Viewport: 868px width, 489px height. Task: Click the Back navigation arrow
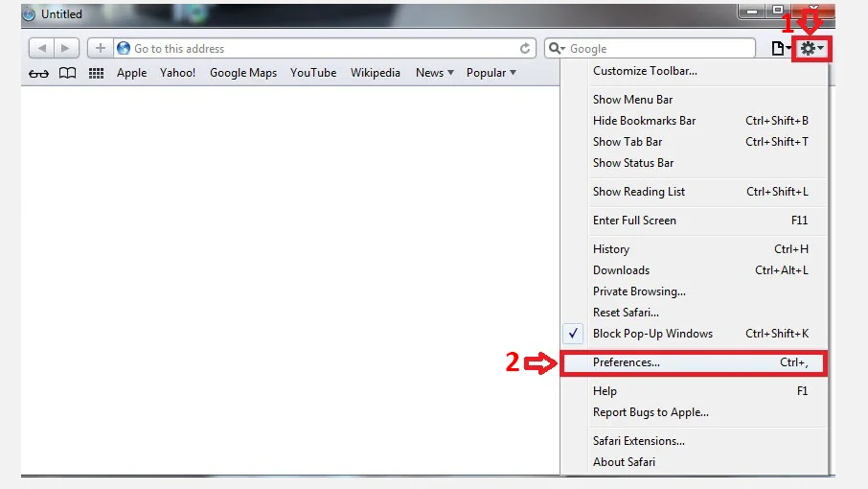point(41,48)
